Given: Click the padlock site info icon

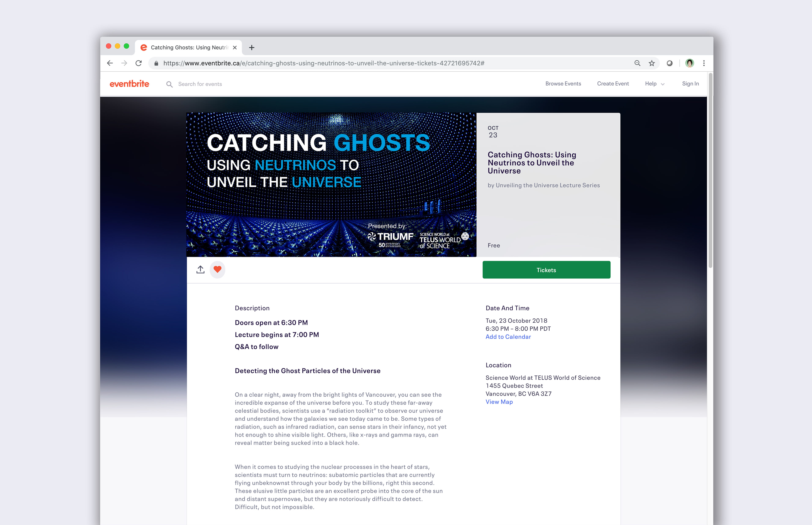Looking at the screenshot, I should [x=156, y=63].
